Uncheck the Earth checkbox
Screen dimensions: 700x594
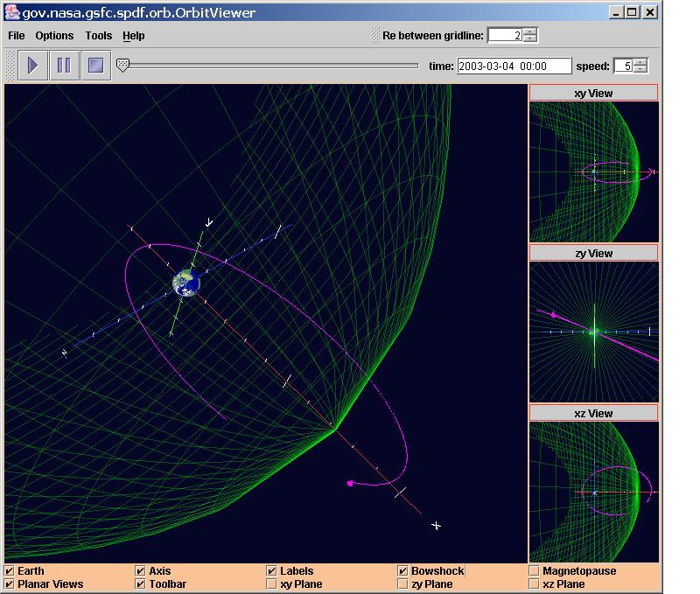pos(9,570)
